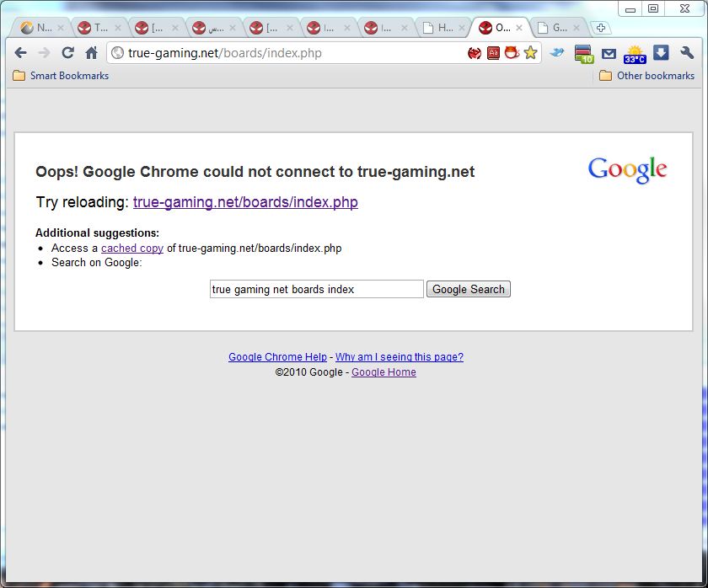The image size is (708, 588).
Task: Open a new tab with plus button
Action: (601, 28)
